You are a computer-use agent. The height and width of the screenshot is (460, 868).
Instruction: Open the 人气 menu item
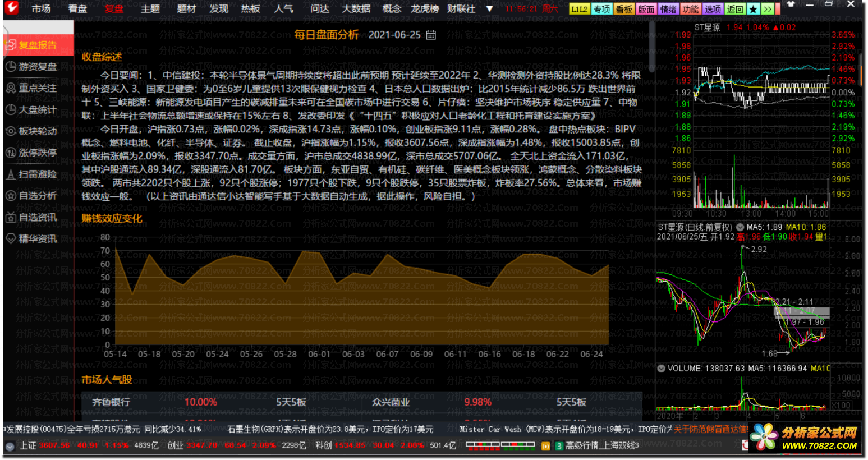283,9
